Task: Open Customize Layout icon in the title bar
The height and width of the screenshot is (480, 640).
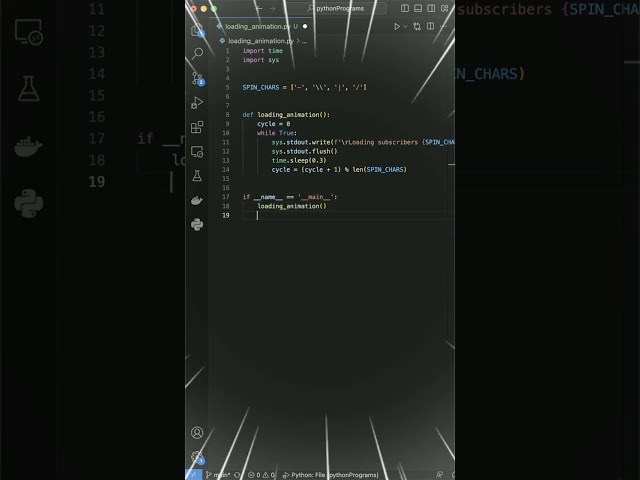Action: (444, 8)
